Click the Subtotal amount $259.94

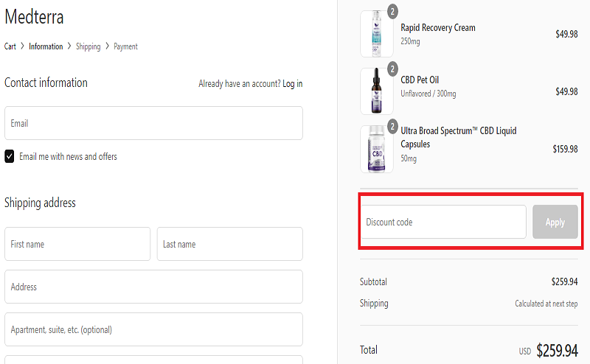point(564,281)
